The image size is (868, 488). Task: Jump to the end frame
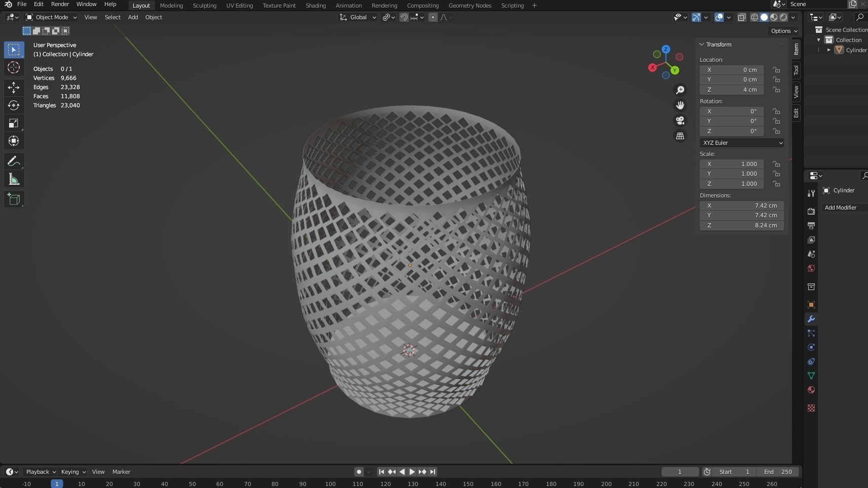click(432, 472)
